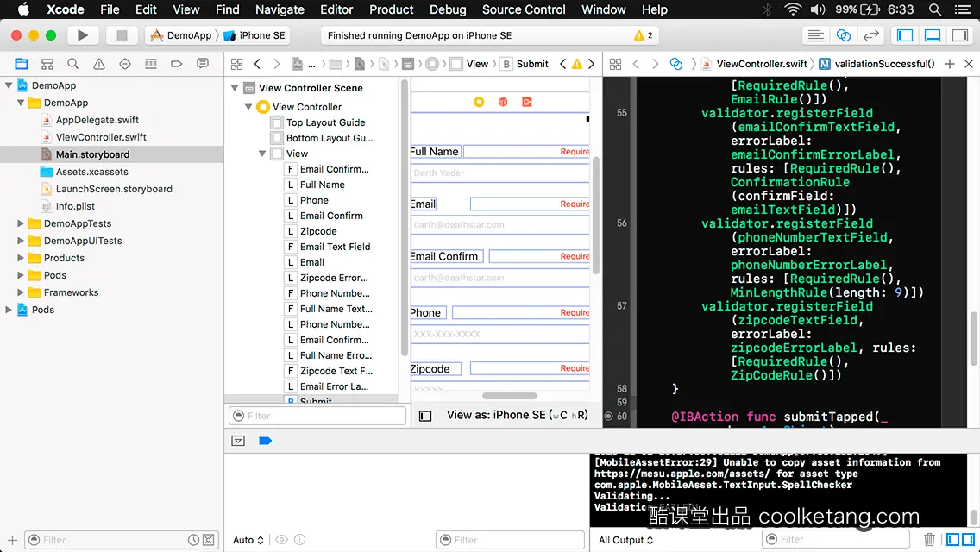Open the Auto variables scope dropdown

click(x=248, y=540)
